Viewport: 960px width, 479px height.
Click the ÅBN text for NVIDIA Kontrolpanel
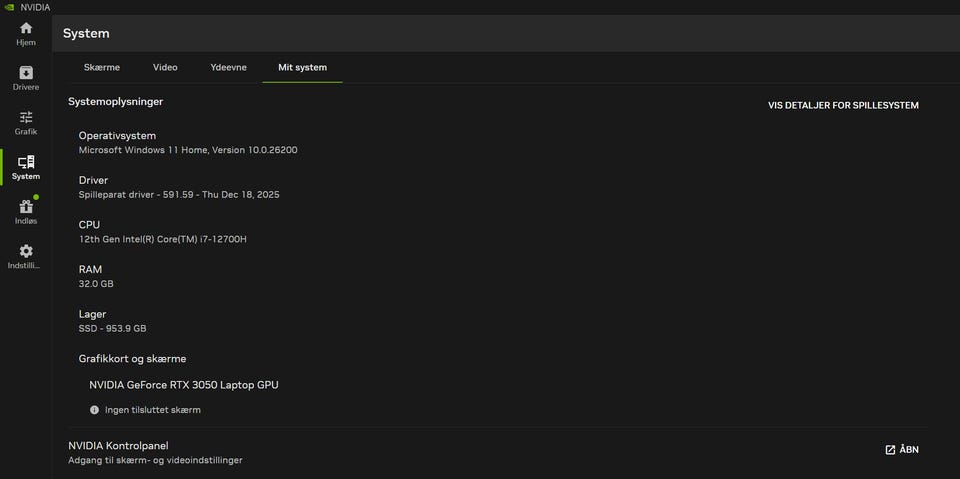(x=909, y=450)
